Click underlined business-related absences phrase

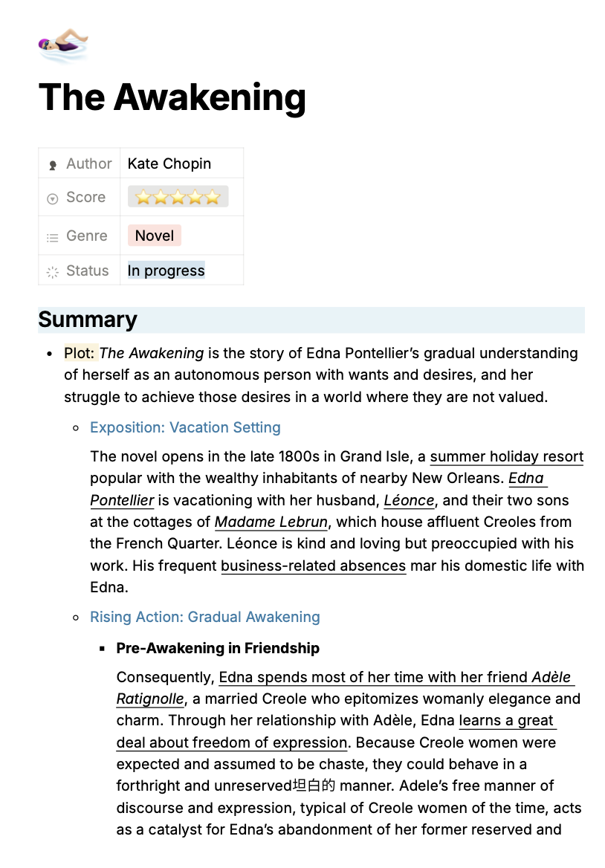313,566
